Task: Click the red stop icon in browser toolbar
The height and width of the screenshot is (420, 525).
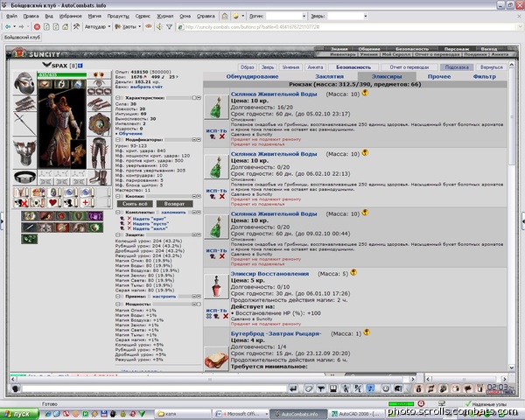Action: (x=37, y=27)
